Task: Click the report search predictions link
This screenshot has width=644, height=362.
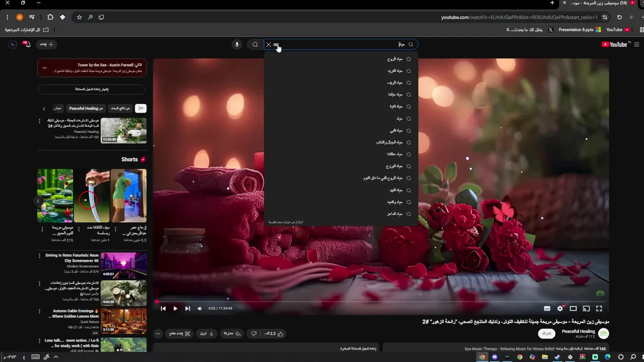Action: (x=286, y=222)
